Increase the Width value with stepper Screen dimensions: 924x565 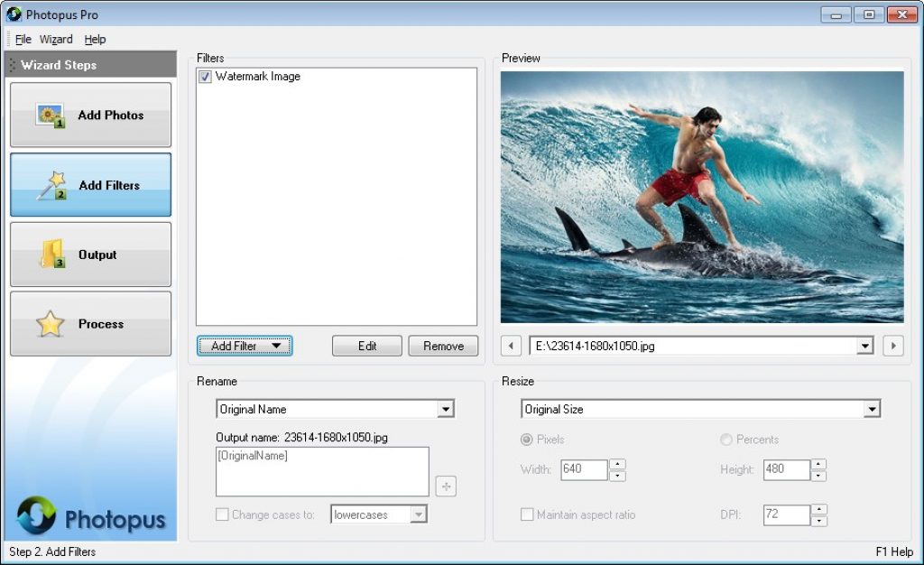617,465
